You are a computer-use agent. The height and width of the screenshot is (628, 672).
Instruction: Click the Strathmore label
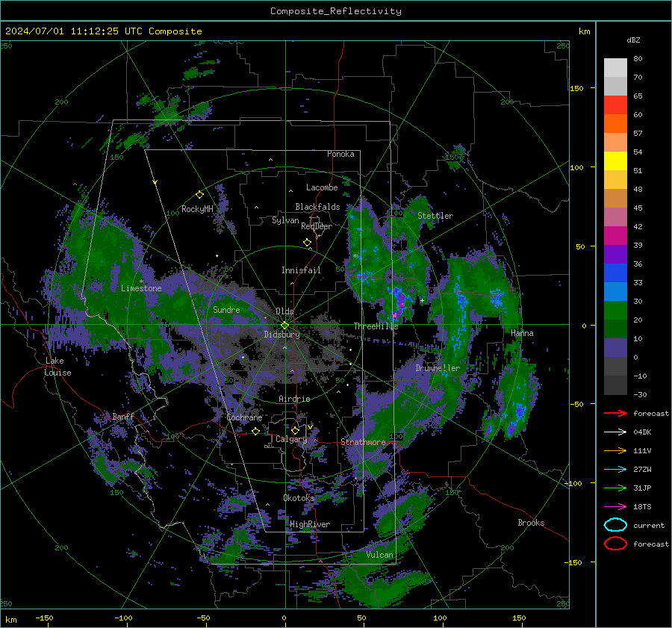pyautogui.click(x=363, y=442)
